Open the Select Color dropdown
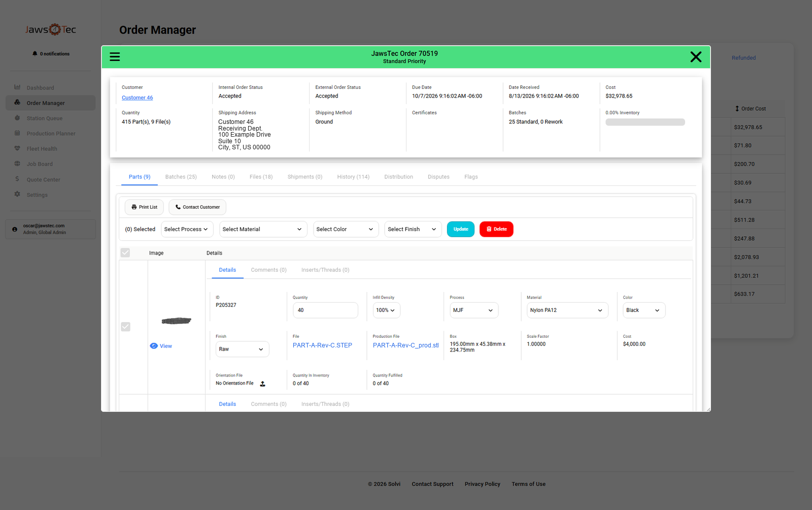 (346, 229)
